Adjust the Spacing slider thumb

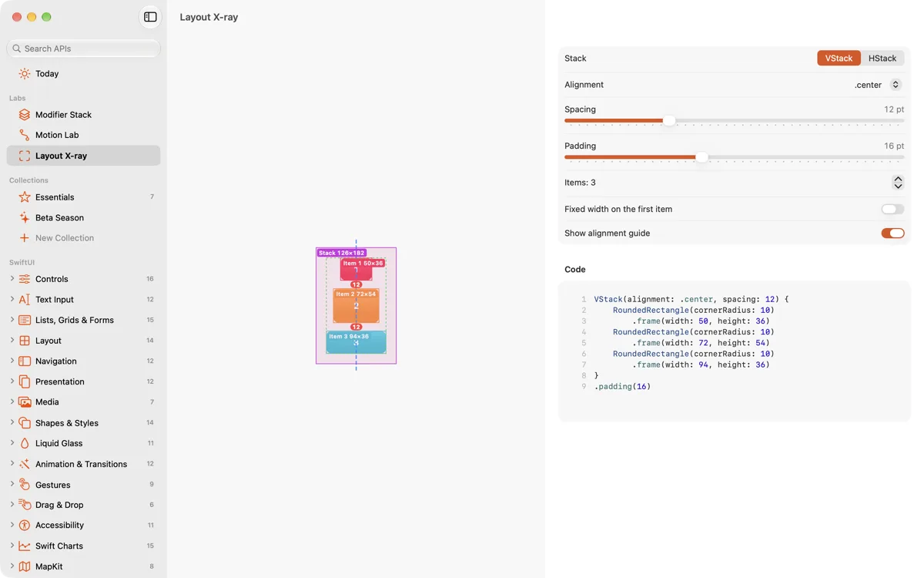pos(669,121)
